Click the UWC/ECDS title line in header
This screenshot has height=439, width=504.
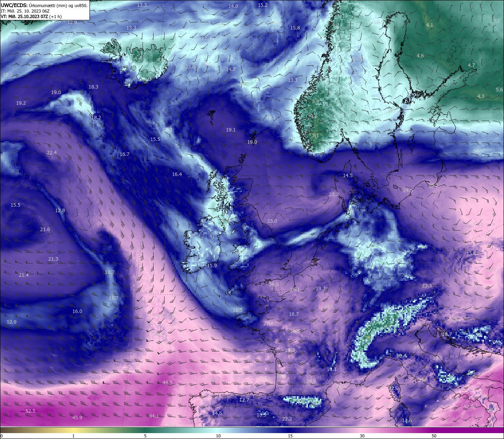coord(44,6)
